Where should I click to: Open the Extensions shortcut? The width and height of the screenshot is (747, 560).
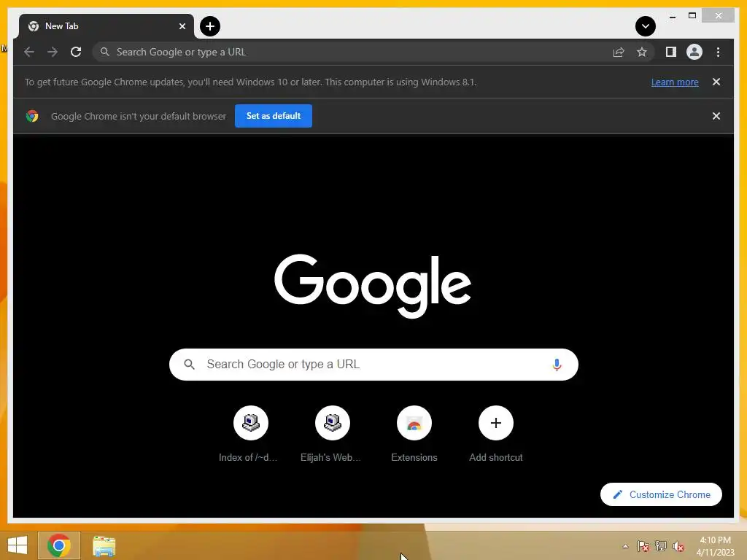pyautogui.click(x=414, y=433)
